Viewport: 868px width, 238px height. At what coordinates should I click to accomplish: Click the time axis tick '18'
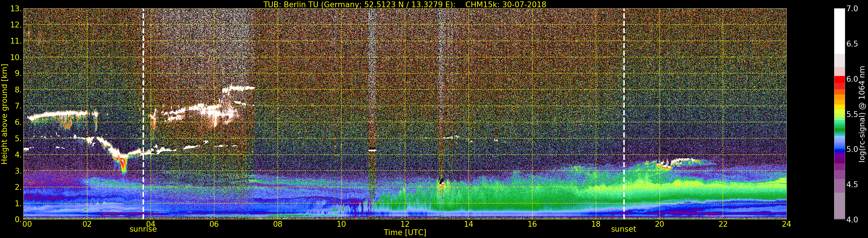[x=596, y=224]
